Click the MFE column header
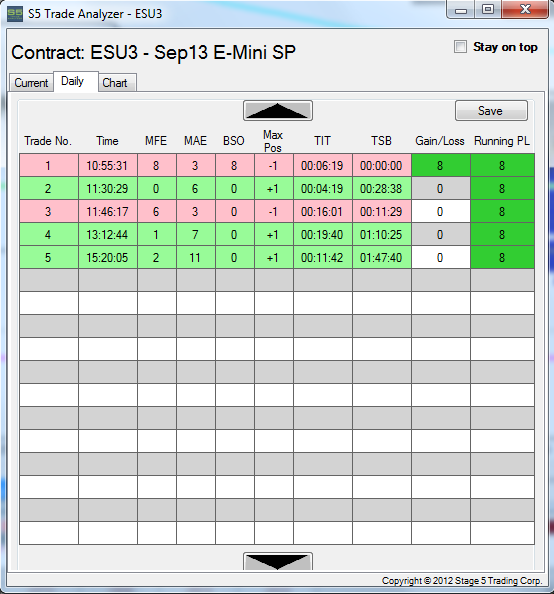554x594 pixels. (x=156, y=141)
